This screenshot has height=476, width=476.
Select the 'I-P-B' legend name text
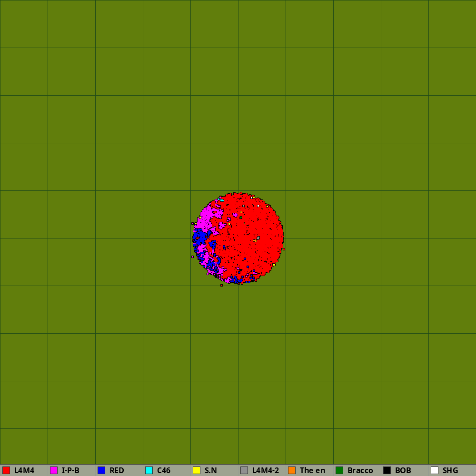click(70, 470)
